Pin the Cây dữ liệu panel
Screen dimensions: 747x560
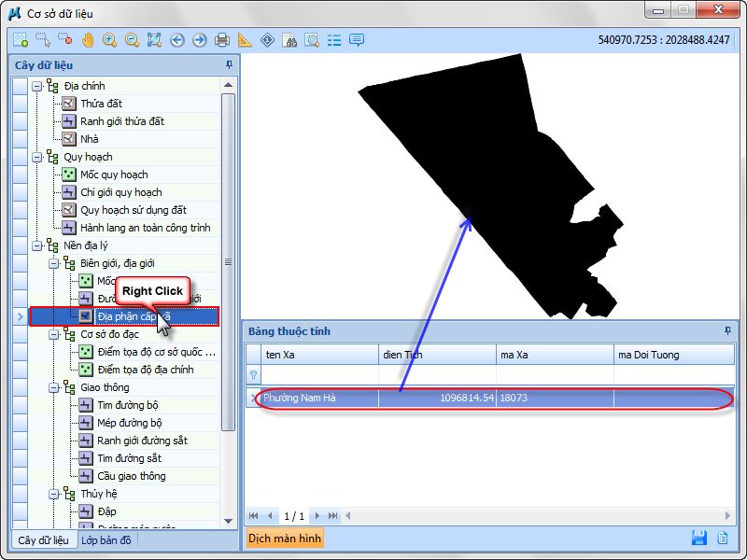click(x=229, y=65)
